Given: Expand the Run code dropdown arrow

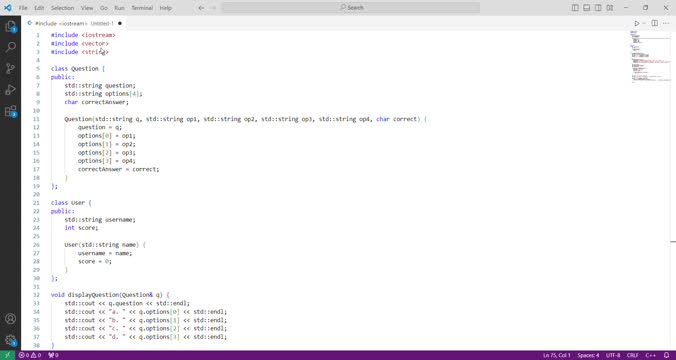Looking at the screenshot, I should pos(644,23).
